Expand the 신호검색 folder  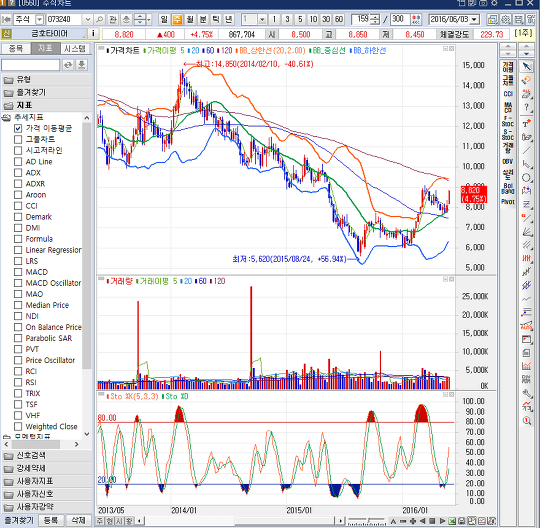click(47, 456)
